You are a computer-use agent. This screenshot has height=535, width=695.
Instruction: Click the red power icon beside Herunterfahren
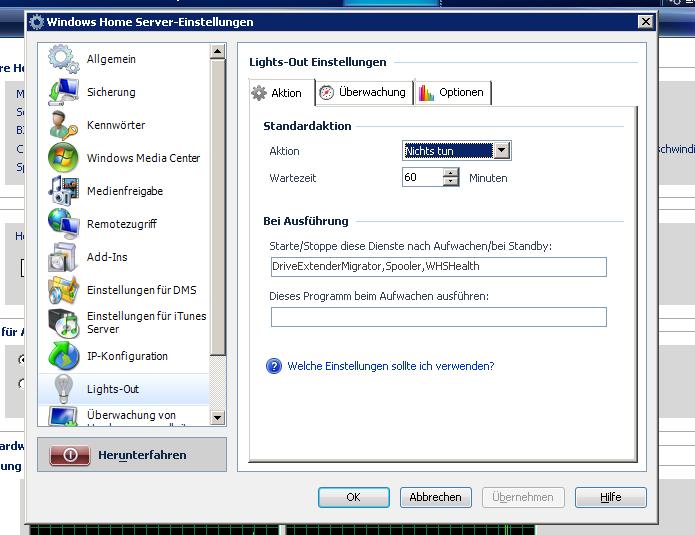tap(70, 455)
